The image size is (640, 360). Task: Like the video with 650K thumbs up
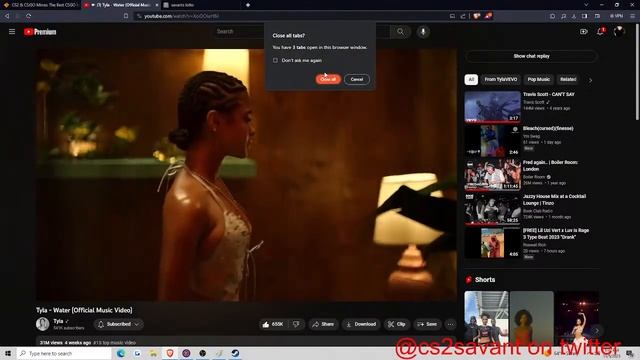273,324
